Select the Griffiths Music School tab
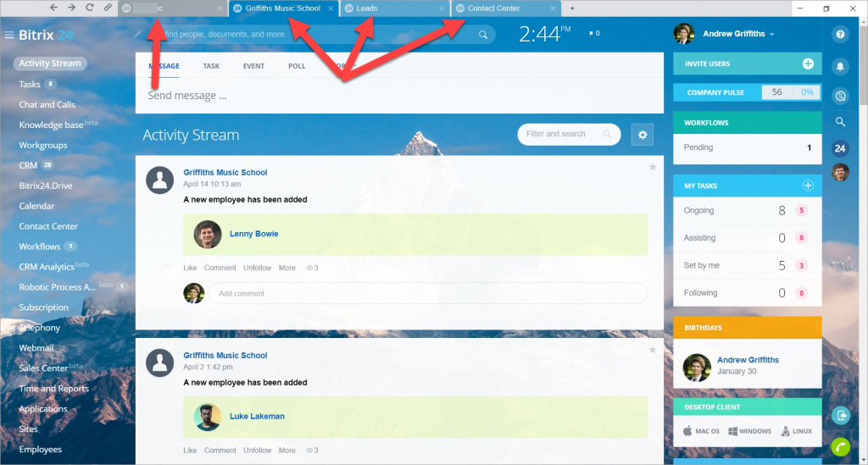Screen dimensions: 868x465 [283, 8]
